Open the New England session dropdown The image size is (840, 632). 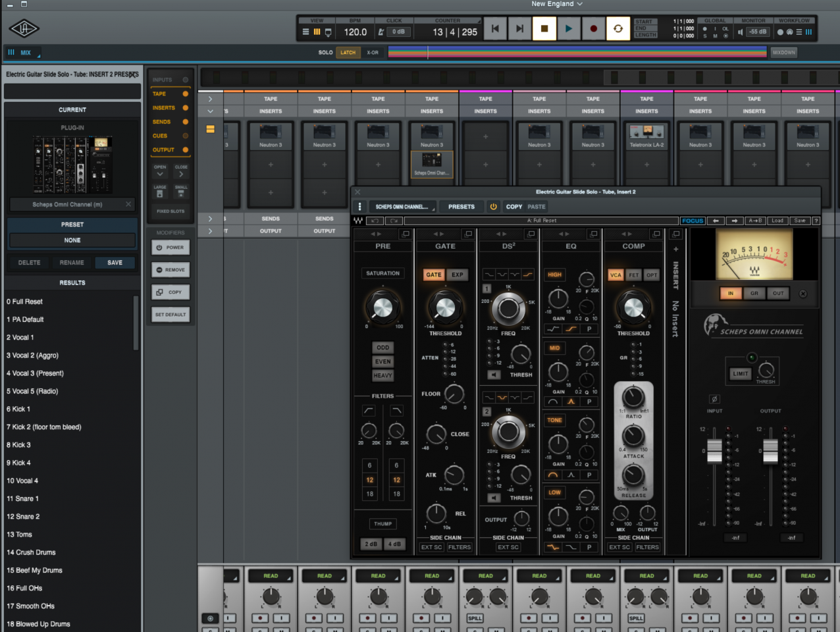tap(557, 4)
